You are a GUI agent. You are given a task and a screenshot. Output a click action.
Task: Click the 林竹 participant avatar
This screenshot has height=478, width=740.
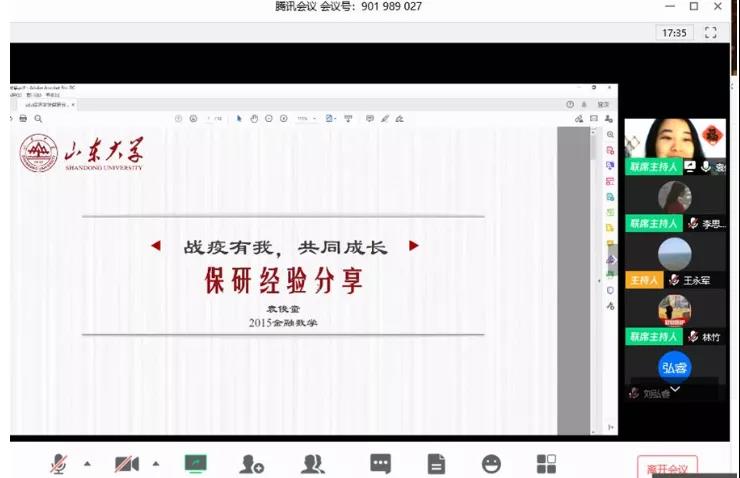click(x=675, y=310)
